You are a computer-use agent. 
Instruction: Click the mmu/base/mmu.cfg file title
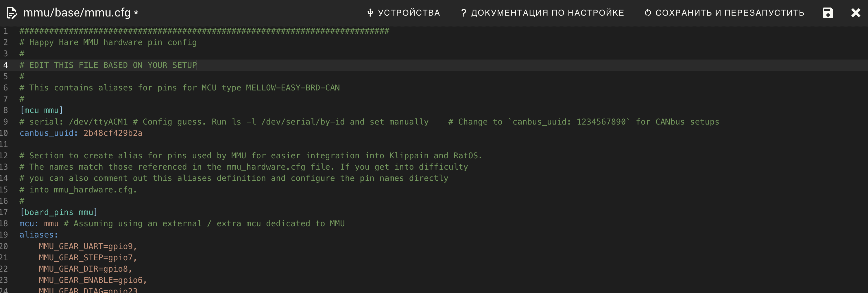[77, 13]
